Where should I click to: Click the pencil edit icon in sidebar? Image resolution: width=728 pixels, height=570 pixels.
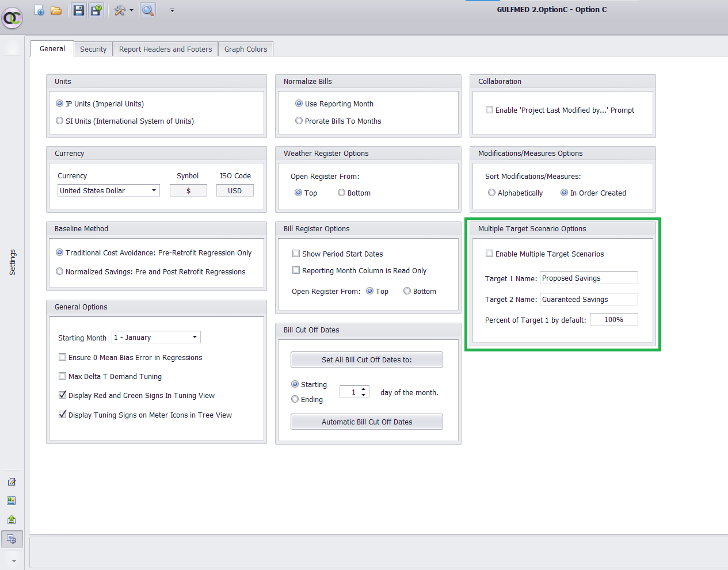click(12, 482)
